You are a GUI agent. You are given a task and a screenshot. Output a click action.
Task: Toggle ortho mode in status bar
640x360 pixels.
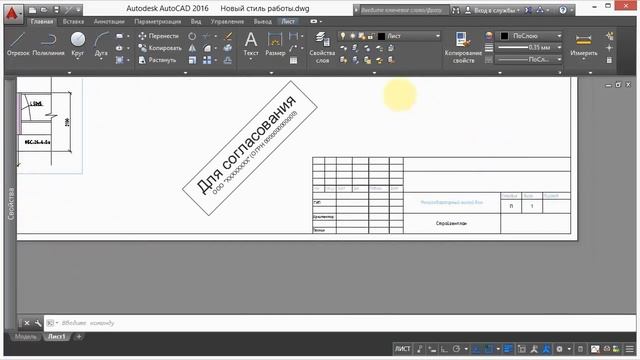[x=444, y=349]
